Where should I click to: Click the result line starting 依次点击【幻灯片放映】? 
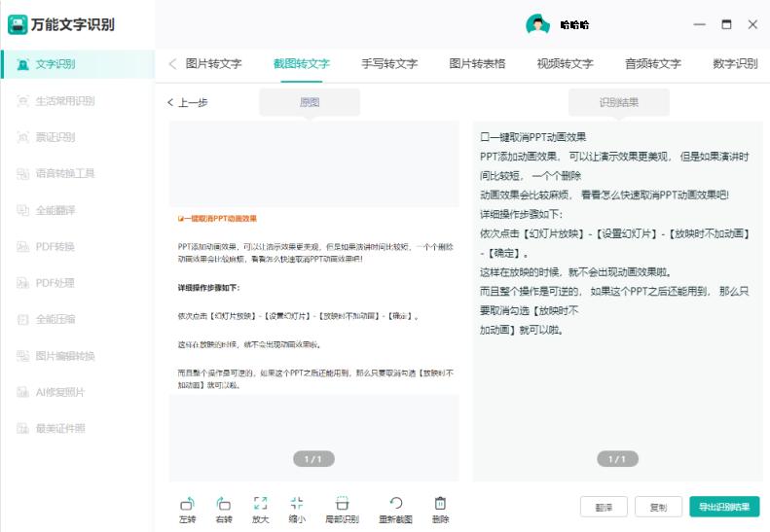(x=615, y=233)
